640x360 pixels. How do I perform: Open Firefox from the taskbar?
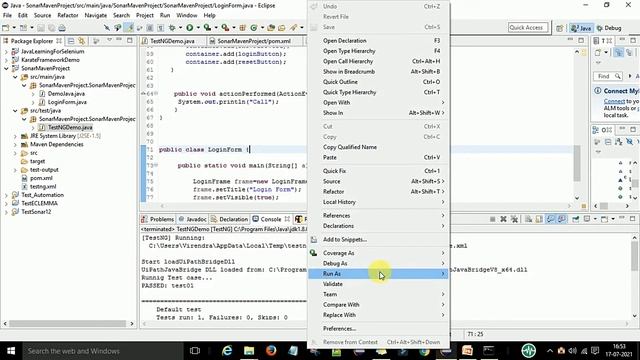pos(271,351)
